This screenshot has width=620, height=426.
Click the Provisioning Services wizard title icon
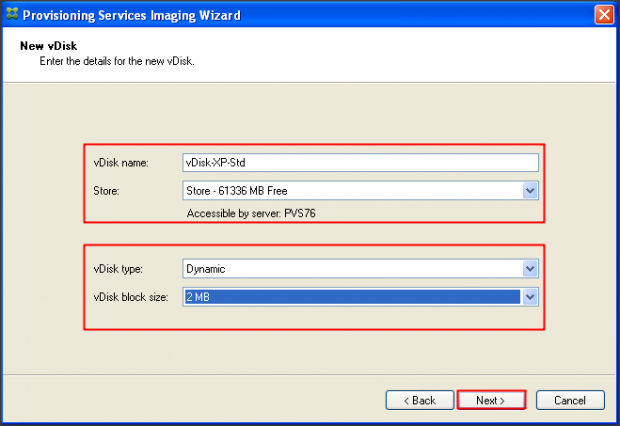(x=12, y=14)
